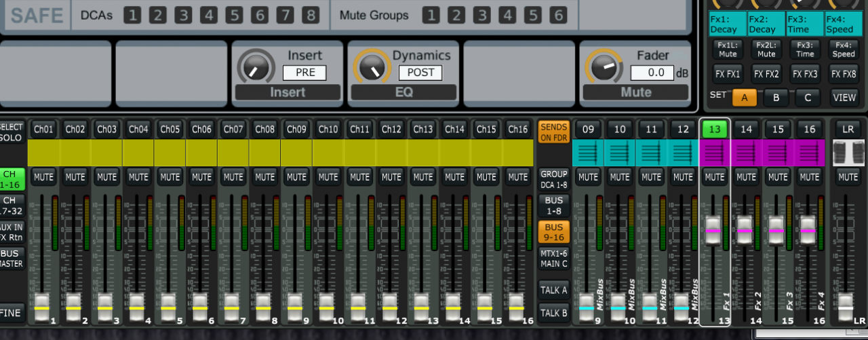
Task: Show GROUP DCA 1-8 layer
Action: pyautogui.click(x=554, y=179)
